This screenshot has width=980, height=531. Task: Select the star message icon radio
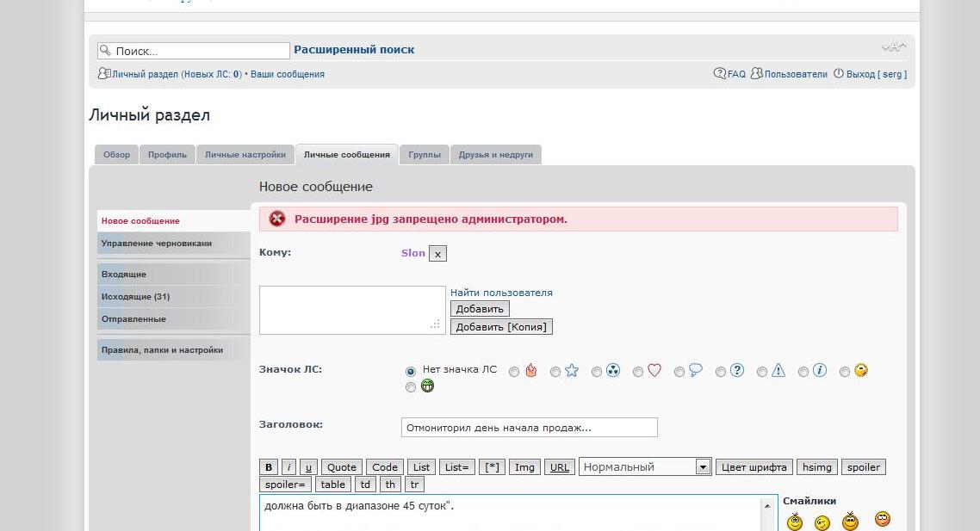tap(555, 372)
